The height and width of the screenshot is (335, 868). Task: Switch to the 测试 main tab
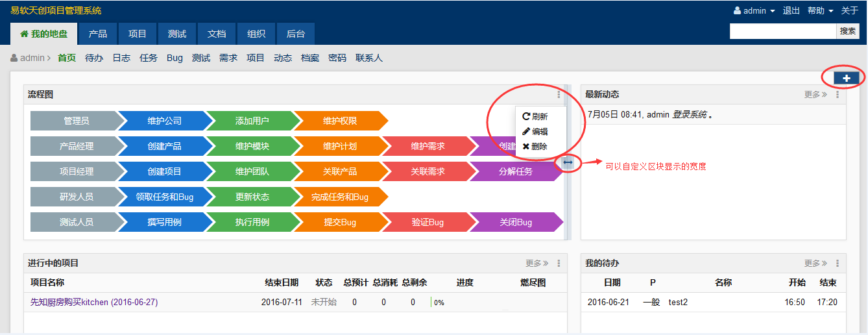[177, 34]
